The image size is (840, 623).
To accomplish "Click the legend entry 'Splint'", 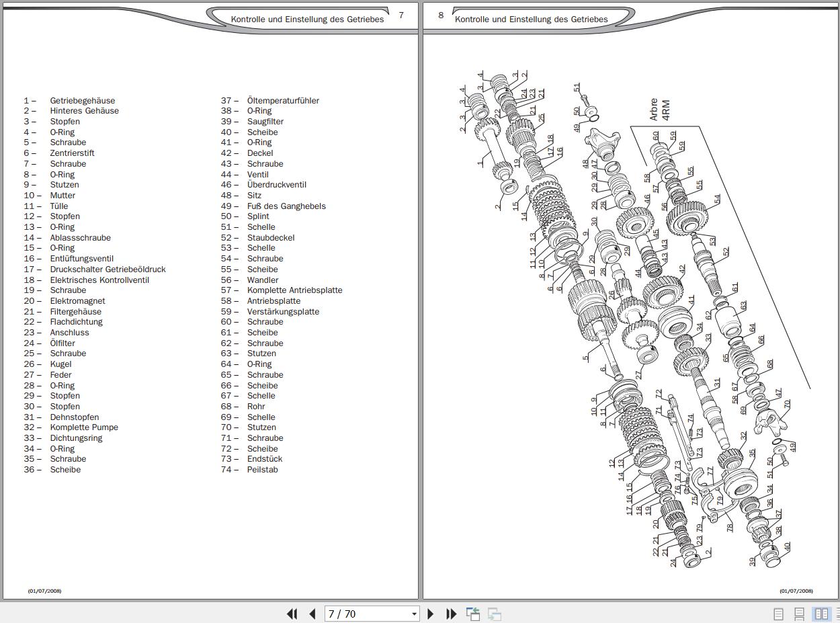I will 258,216.
